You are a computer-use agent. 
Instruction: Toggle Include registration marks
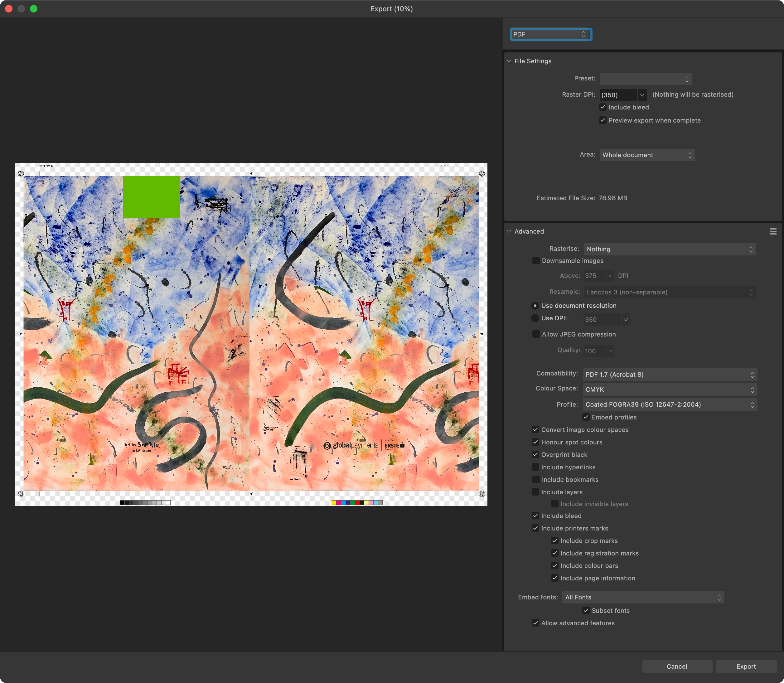point(554,553)
